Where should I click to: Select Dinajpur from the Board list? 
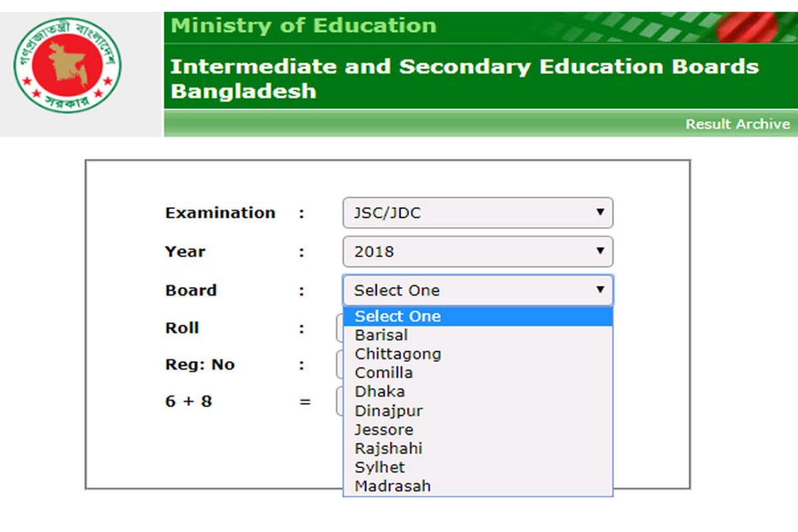point(388,410)
